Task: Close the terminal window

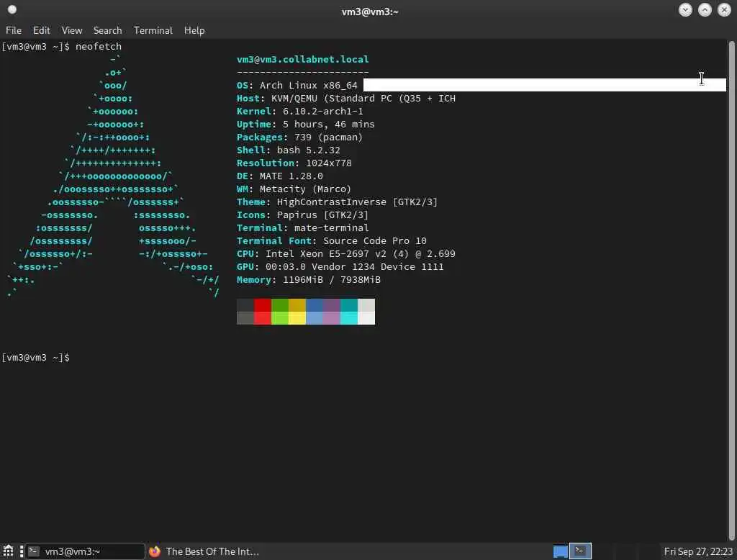Action: (x=724, y=10)
